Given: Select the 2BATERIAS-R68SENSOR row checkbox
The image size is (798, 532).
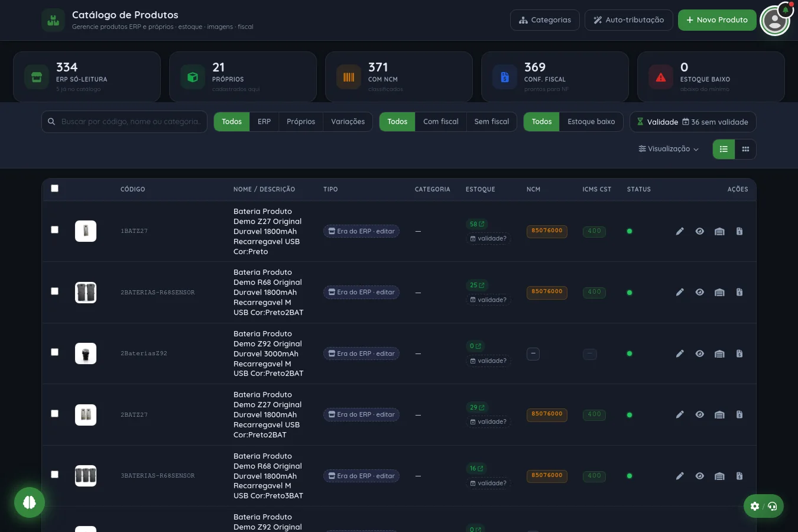Looking at the screenshot, I should [55, 291].
